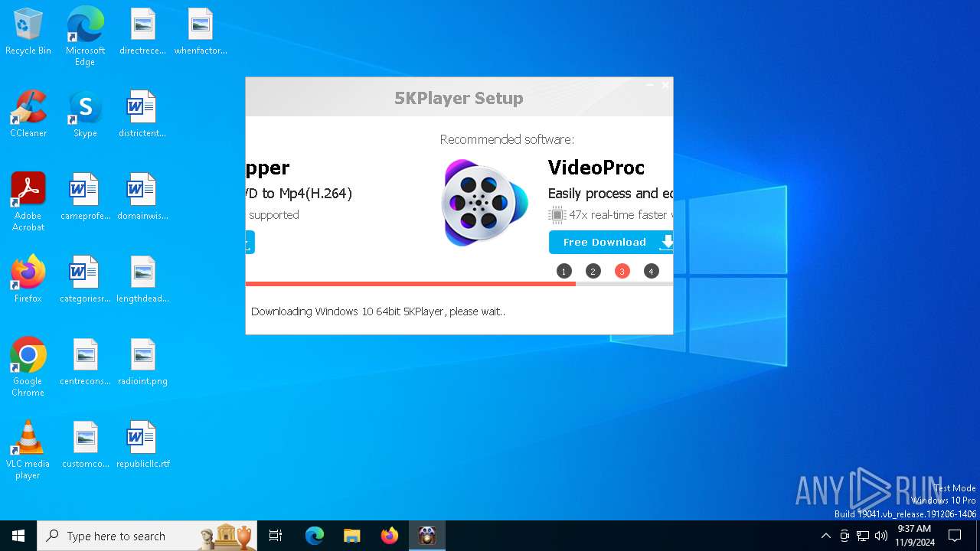Select the whenfactor... image file
Screen dimensions: 980x551
pos(201,31)
